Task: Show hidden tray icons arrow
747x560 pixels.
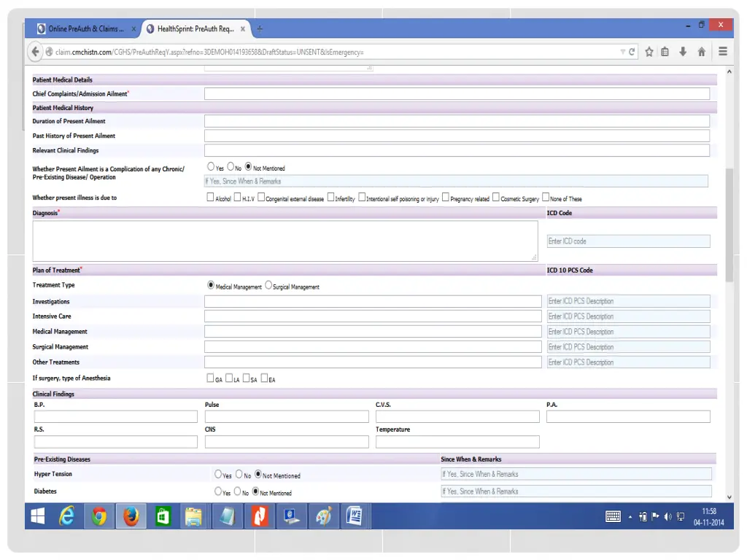Action: tap(630, 517)
